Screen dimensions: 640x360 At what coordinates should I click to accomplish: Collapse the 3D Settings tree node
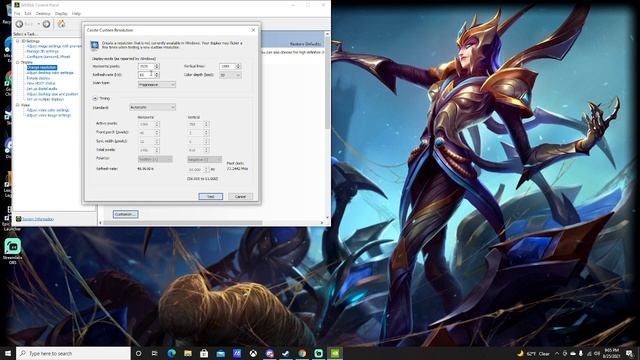tap(18, 41)
